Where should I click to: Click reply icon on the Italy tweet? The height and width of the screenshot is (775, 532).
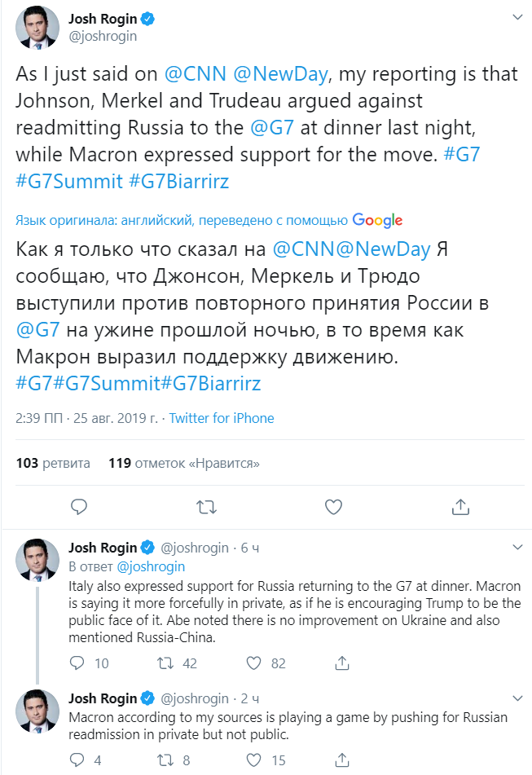pyautogui.click(x=79, y=663)
